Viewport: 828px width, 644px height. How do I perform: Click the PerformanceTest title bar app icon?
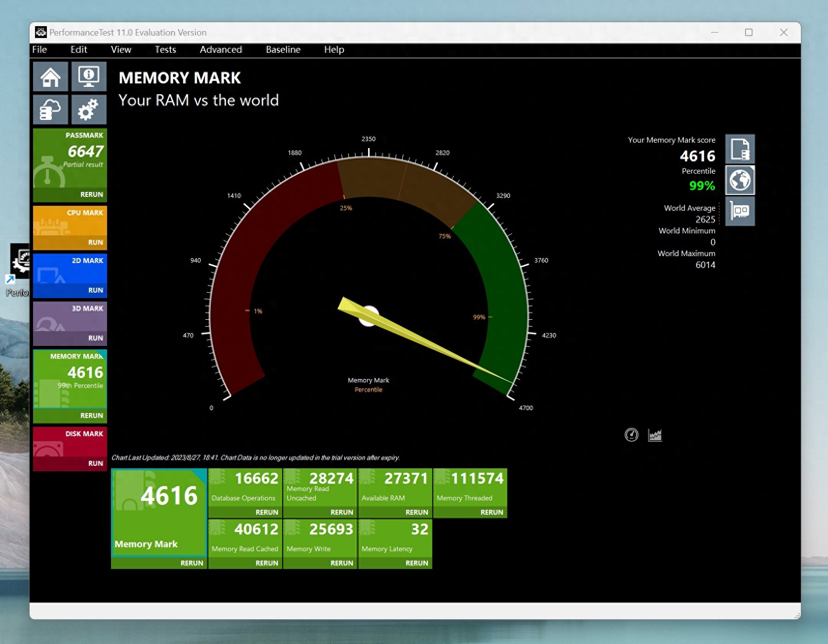point(41,33)
